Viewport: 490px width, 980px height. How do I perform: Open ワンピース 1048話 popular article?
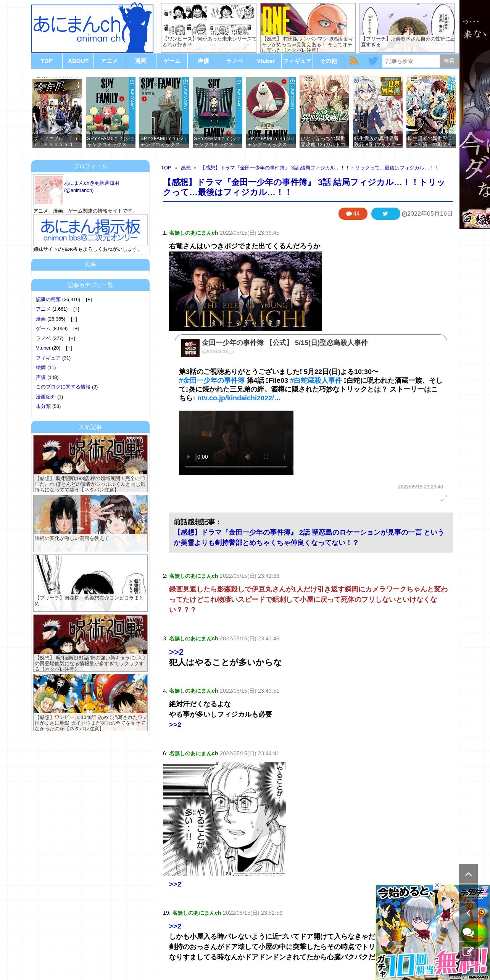point(90,703)
